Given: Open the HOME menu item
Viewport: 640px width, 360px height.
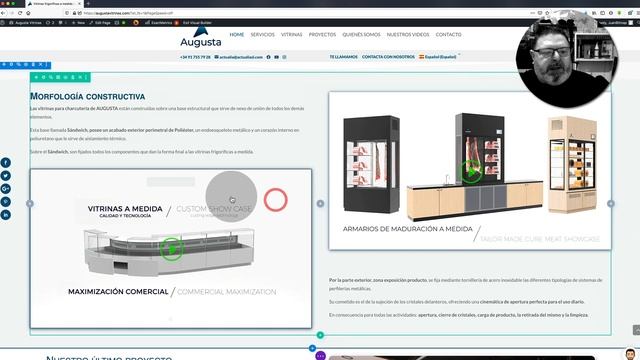Looking at the screenshot, I should click(237, 35).
